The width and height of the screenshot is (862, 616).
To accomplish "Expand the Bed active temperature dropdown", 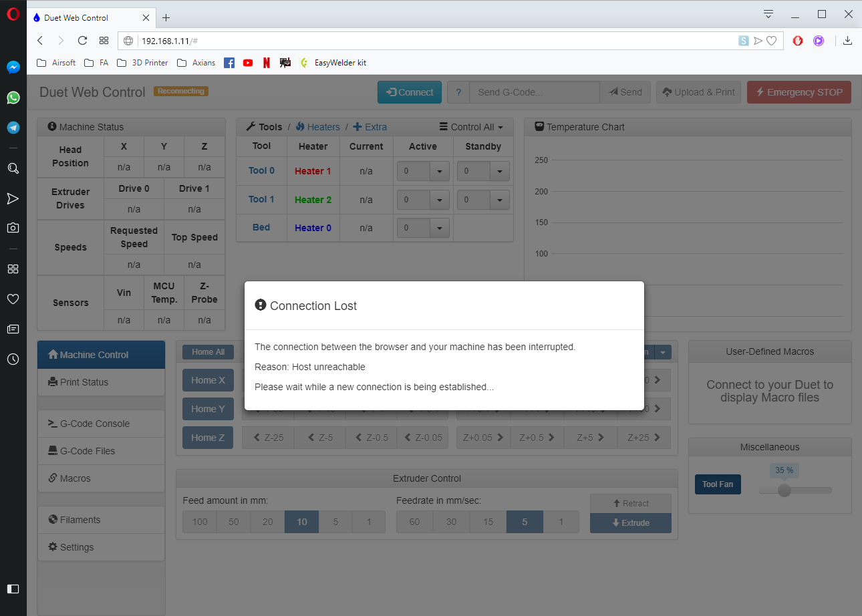I will 440,228.
